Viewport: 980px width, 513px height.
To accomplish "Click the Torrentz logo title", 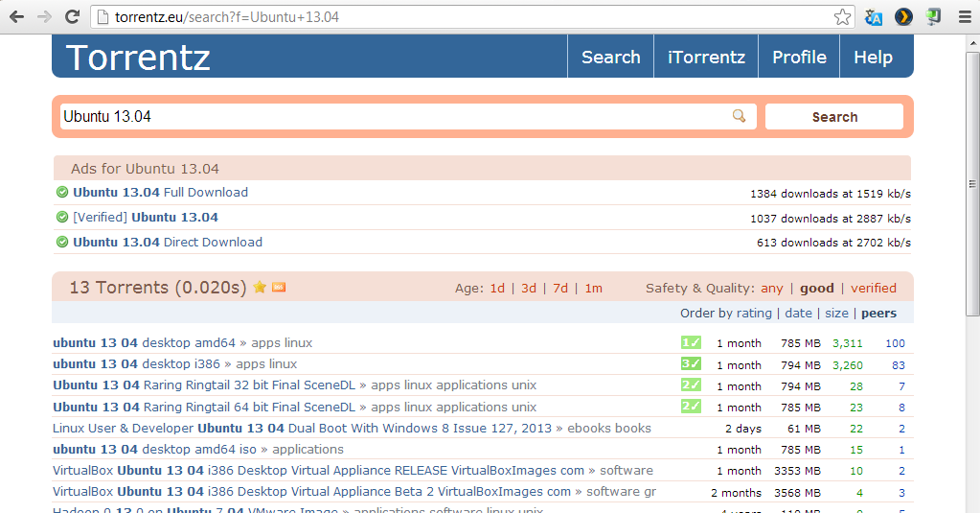I will [x=138, y=58].
